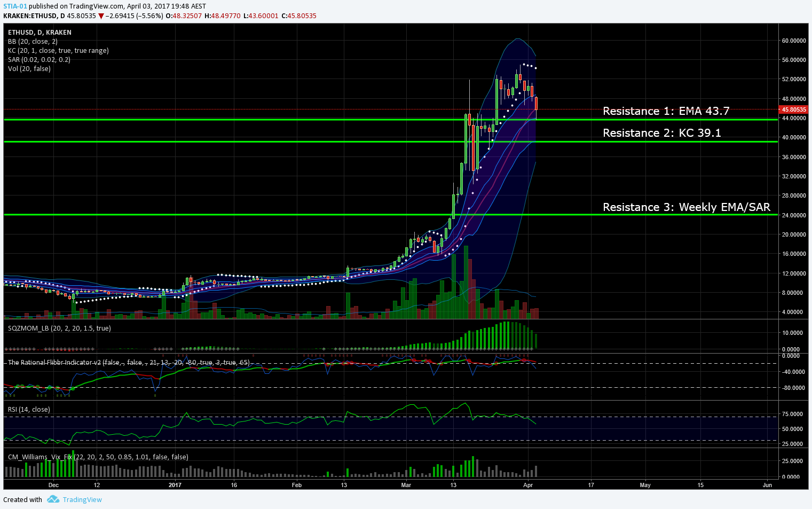Click the RSI (14, close) label

click(29, 410)
